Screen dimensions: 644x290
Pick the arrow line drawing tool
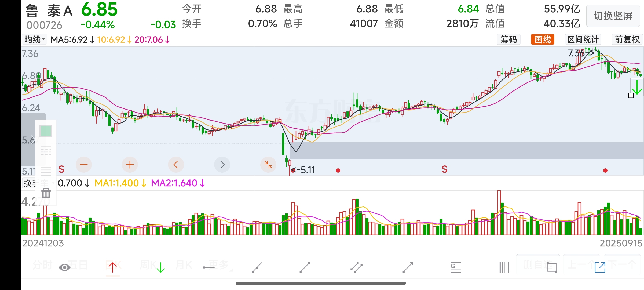pos(408,267)
